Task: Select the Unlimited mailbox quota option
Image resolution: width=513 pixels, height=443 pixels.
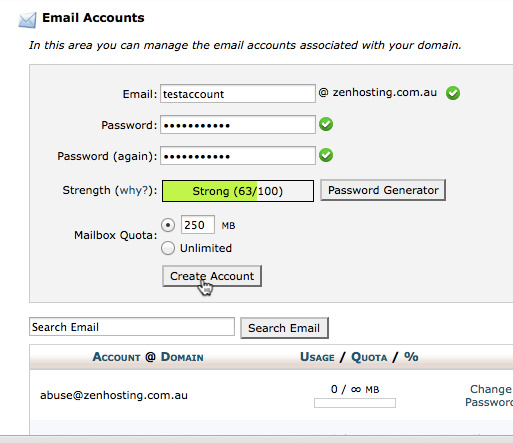Action: pyautogui.click(x=168, y=248)
